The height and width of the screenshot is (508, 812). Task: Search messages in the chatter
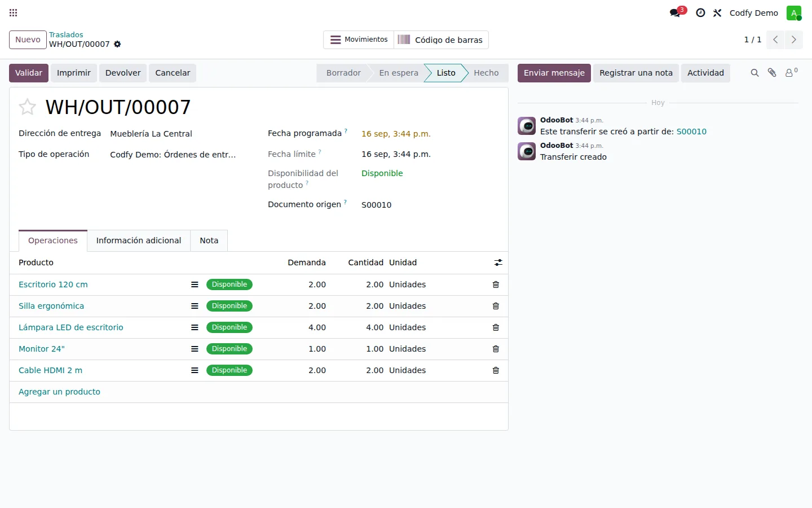[754, 73]
